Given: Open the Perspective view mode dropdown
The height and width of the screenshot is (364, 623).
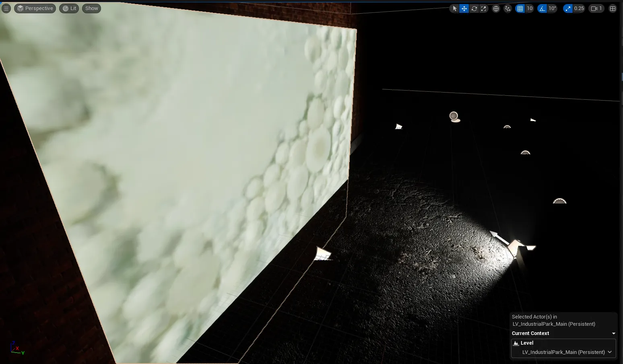Looking at the screenshot, I should (35, 8).
